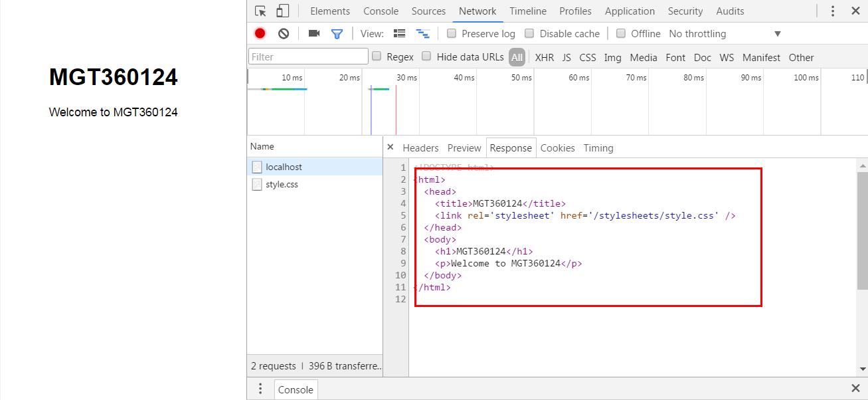Click the 30 ms timeline overview marker

tap(406, 78)
